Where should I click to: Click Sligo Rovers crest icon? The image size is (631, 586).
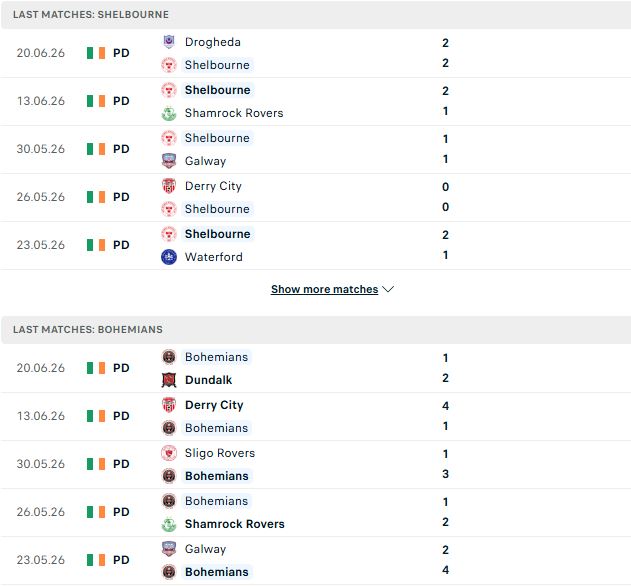[169, 453]
